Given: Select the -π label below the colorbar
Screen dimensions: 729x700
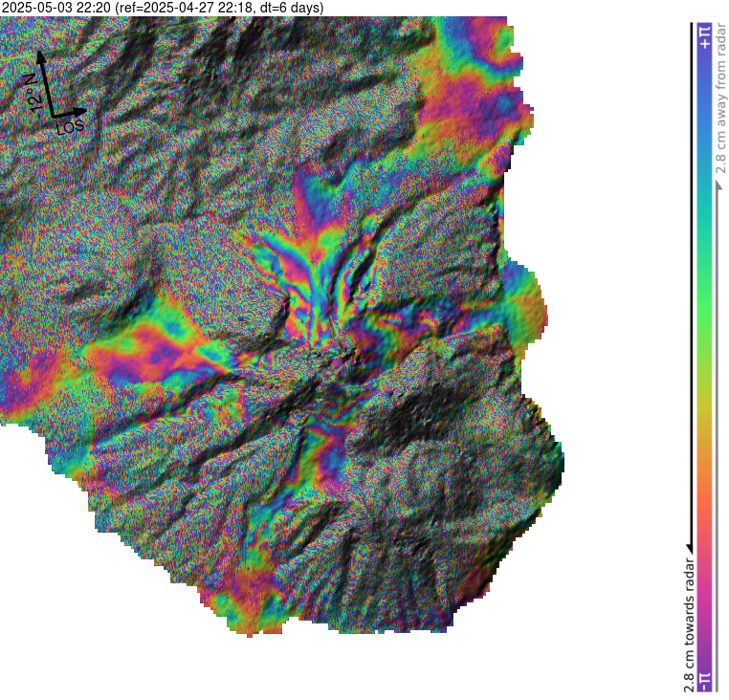Looking at the screenshot, I should pos(705,680).
